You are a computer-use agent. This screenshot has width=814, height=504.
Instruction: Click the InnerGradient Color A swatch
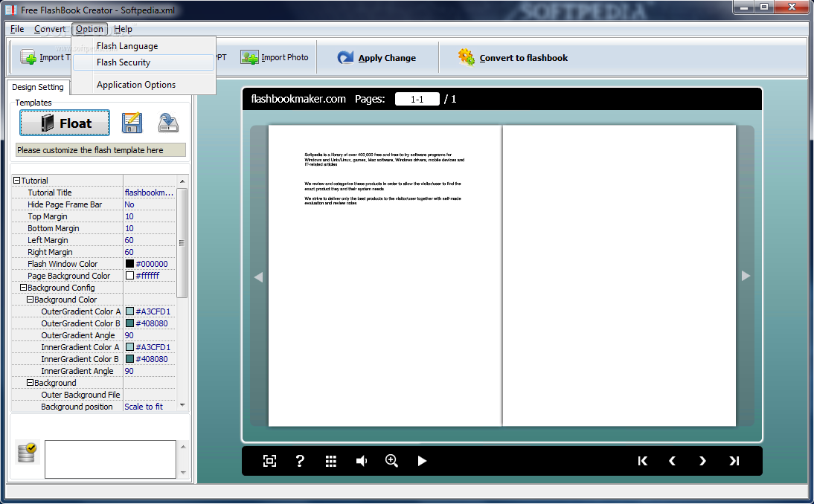coord(129,347)
